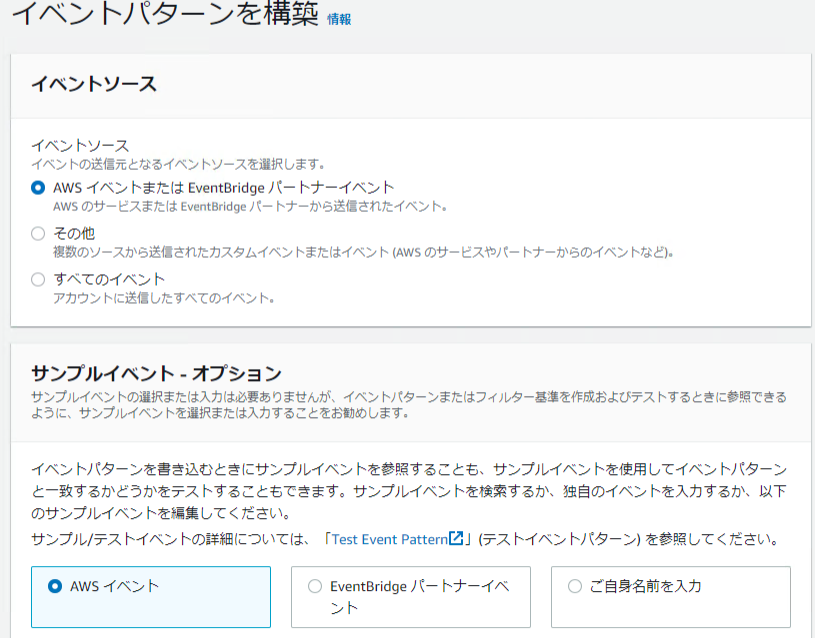Image resolution: width=815 pixels, height=638 pixels.
Task: Open the Test Event Pattern link
Action: coord(389,539)
